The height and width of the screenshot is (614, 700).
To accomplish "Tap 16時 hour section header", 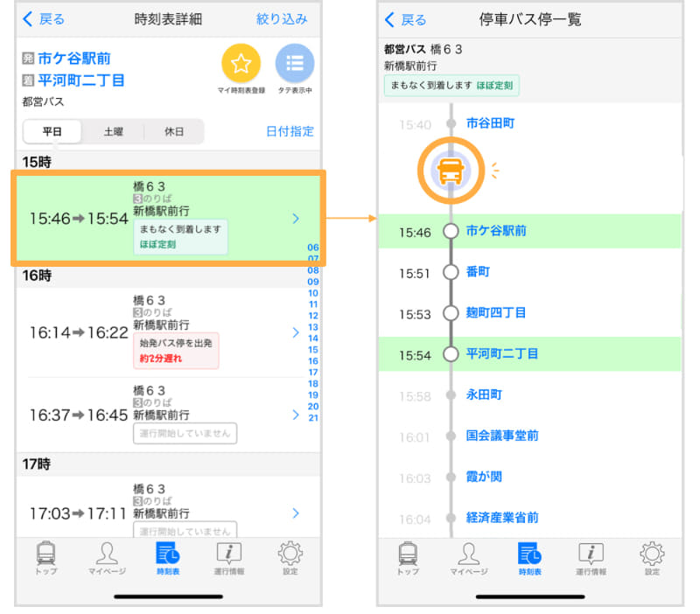I will coord(168,276).
